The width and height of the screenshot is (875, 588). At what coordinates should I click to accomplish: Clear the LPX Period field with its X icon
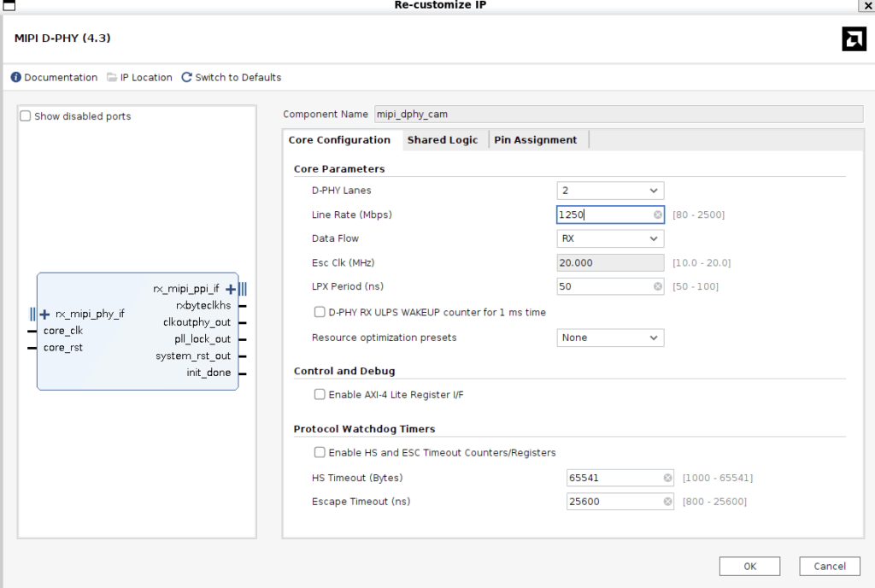(x=658, y=286)
